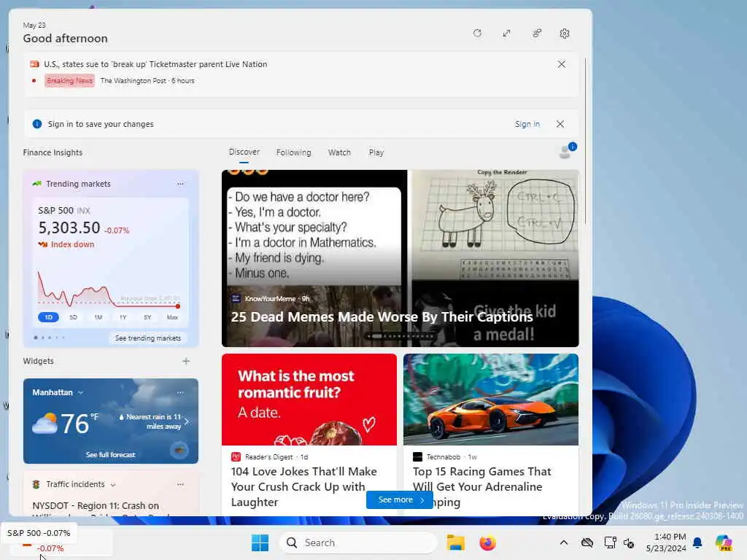Open the profile avatar icon

pyautogui.click(x=565, y=152)
